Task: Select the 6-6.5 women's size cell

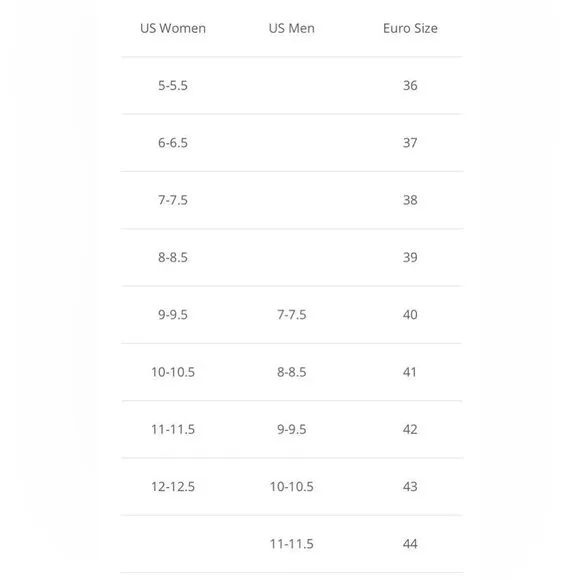Action: coord(173,143)
